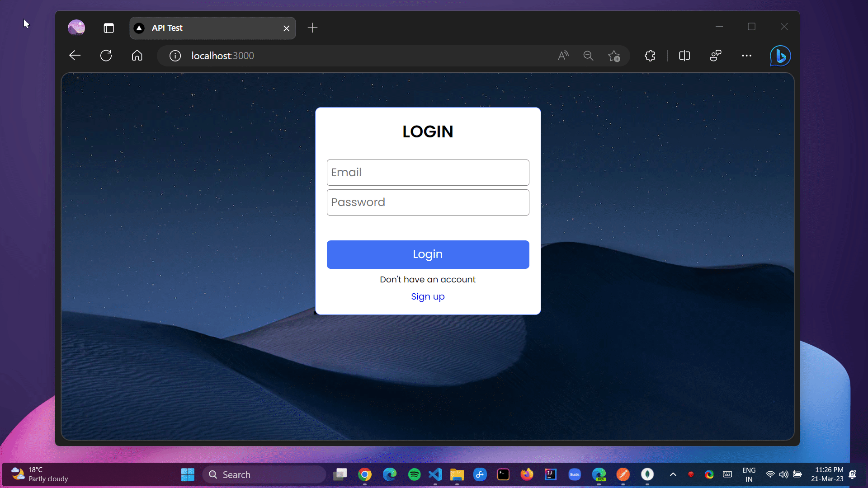
Task: Click the ENG IN language indicator
Action: coord(749,474)
